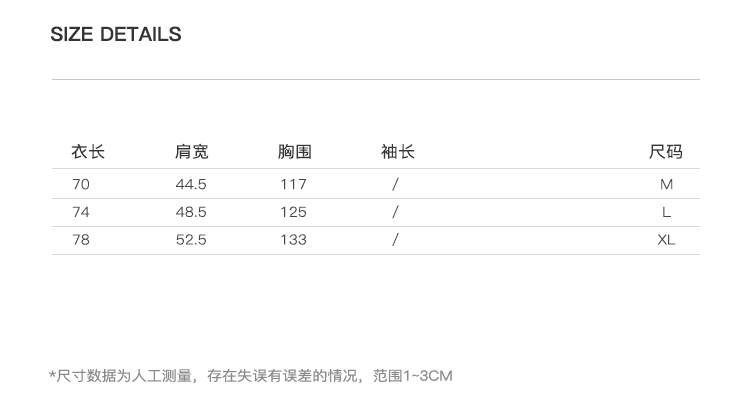The width and height of the screenshot is (750, 407).
Task: Select shoulder width value 52.5
Action: point(191,240)
